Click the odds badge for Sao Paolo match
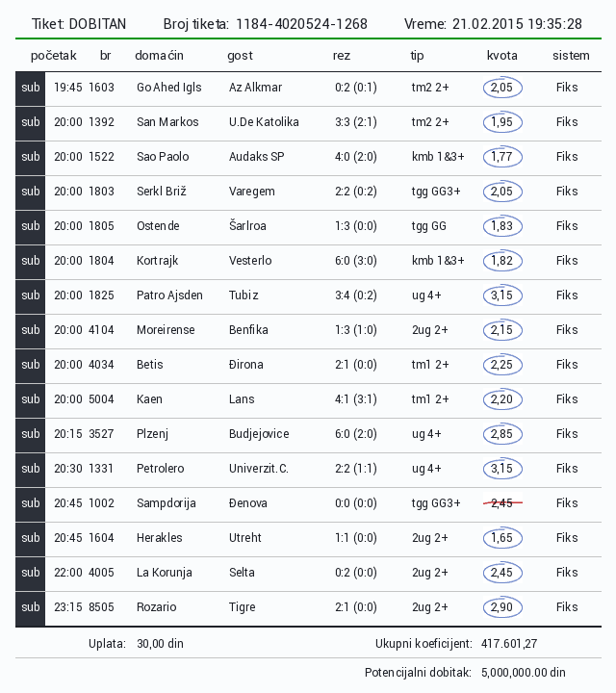This screenshot has width=616, height=693. 502,157
